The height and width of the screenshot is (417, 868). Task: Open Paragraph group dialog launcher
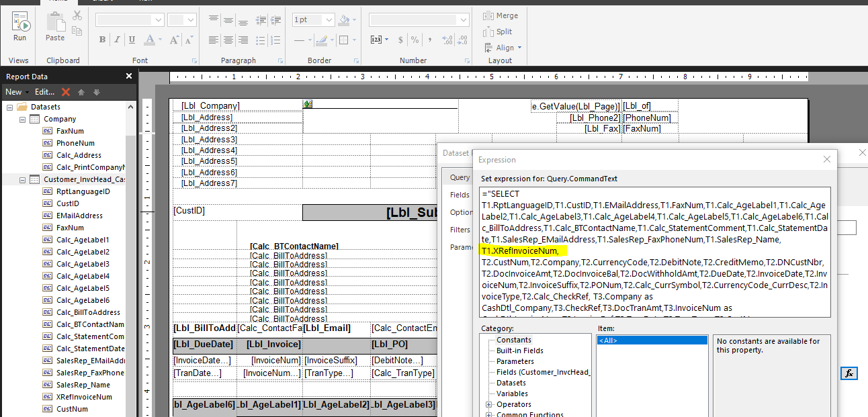[x=282, y=60]
